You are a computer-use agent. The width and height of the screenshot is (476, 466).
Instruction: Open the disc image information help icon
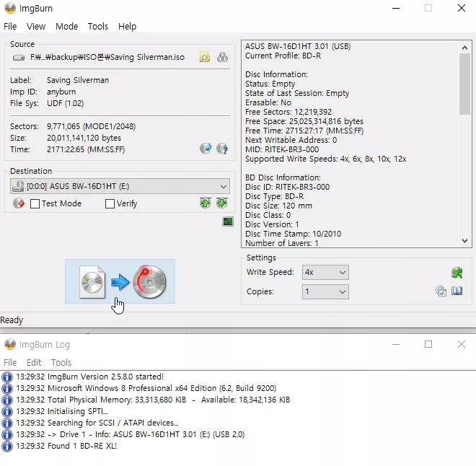tap(222, 149)
